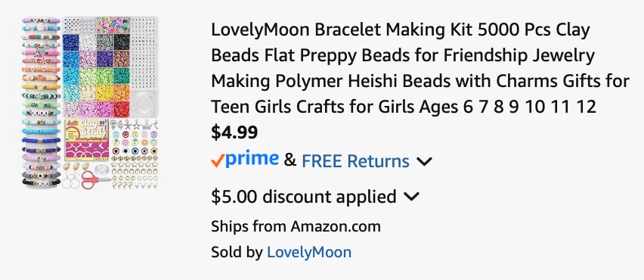Click the "$5.00 discount applied" text

click(304, 197)
